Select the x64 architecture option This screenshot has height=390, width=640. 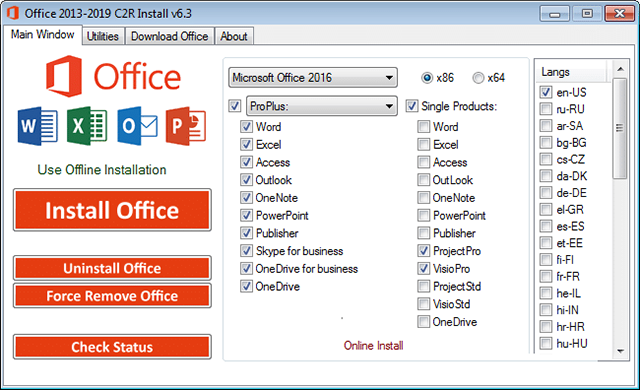[478, 78]
